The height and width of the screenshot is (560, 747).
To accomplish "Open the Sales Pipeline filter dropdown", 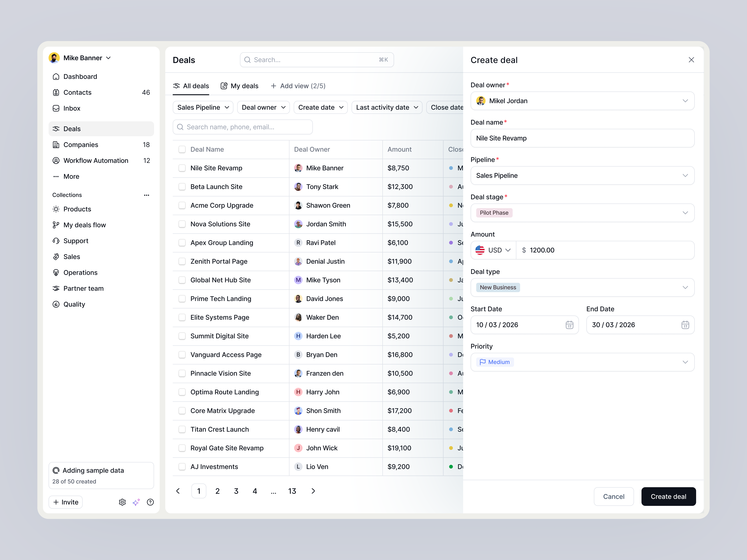I will [x=203, y=107].
